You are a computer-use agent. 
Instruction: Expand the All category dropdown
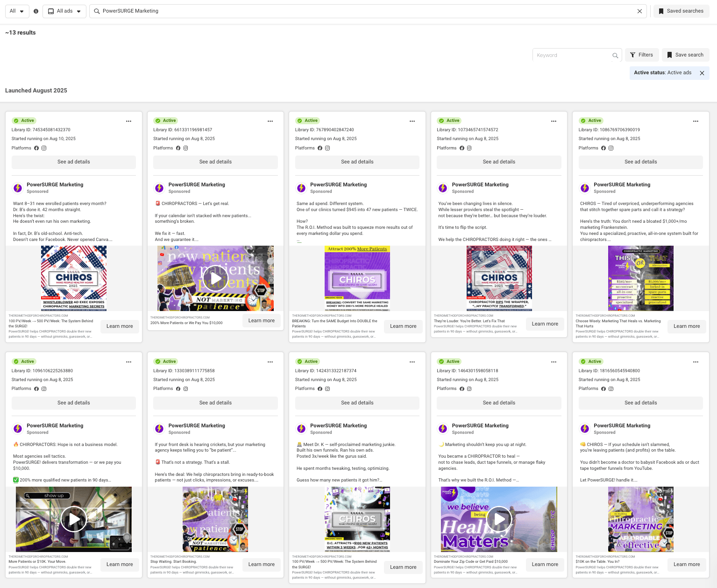click(17, 11)
